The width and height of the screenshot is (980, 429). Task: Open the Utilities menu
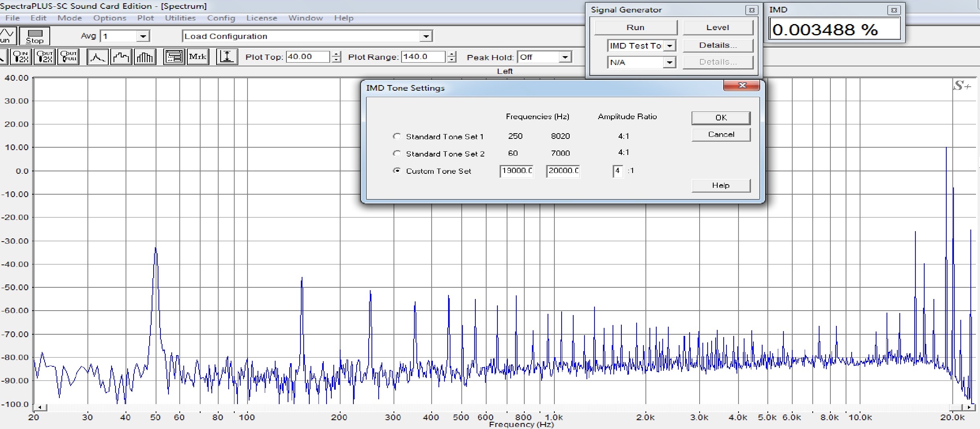[180, 18]
